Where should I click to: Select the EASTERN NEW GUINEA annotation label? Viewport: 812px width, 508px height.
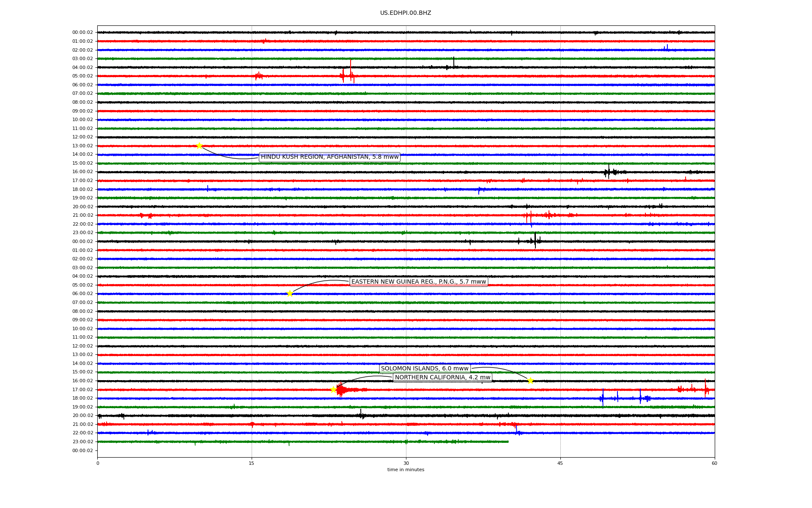point(419,282)
